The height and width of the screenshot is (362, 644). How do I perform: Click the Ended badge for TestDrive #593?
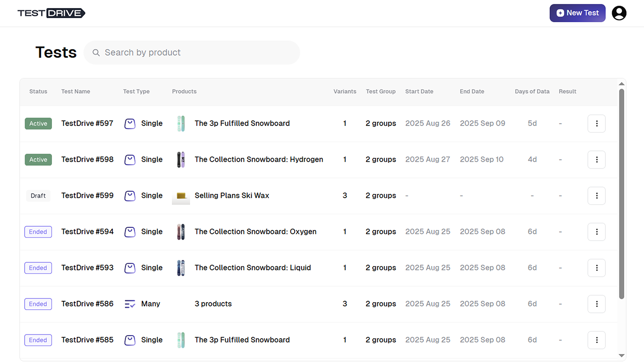click(x=38, y=268)
